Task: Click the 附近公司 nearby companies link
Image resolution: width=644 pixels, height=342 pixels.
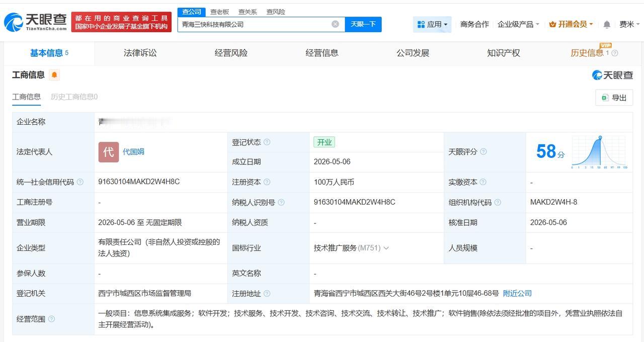Action: click(517, 293)
